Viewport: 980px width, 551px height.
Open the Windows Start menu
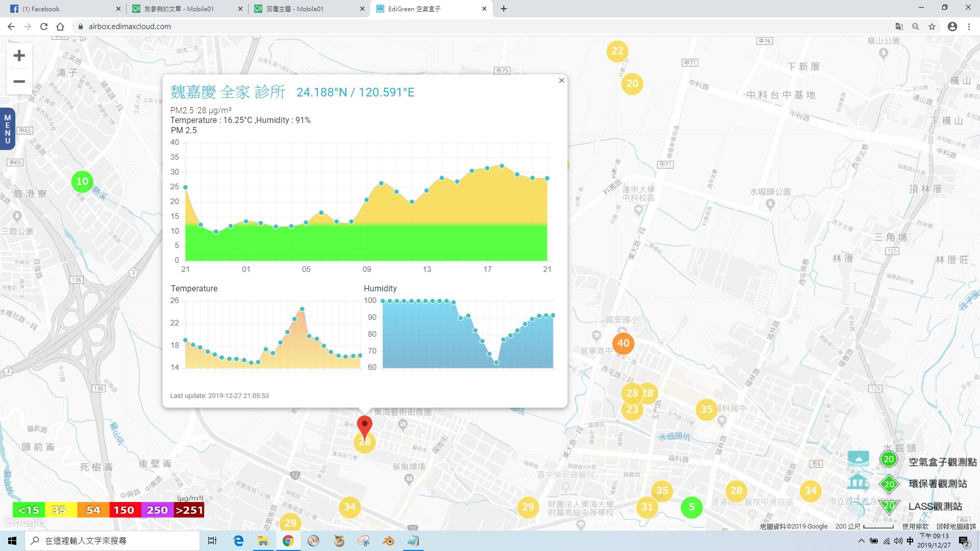[12, 541]
